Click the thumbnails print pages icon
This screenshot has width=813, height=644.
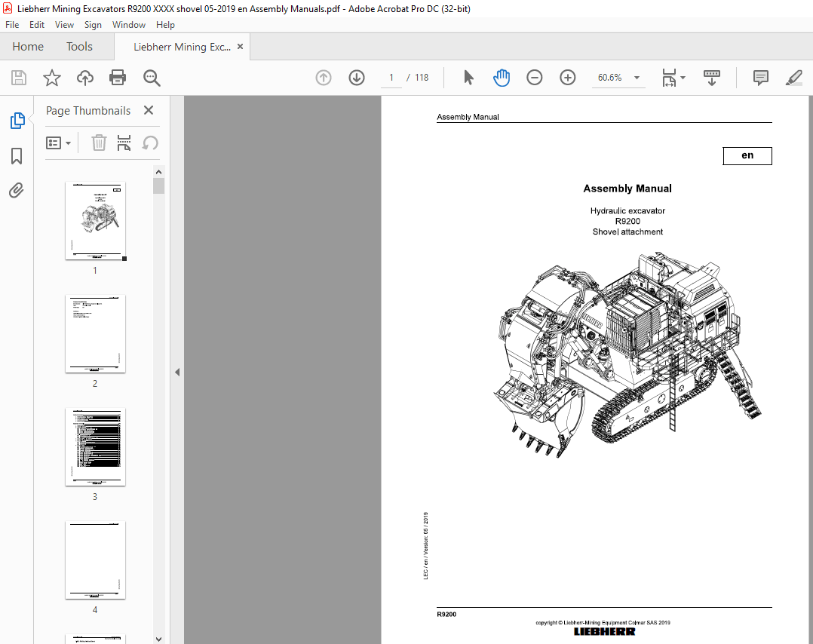(124, 143)
